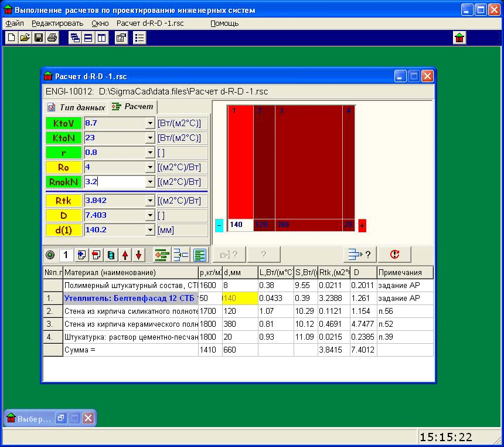Expand the KtoV value dropdown
504x447 pixels.
(149, 123)
